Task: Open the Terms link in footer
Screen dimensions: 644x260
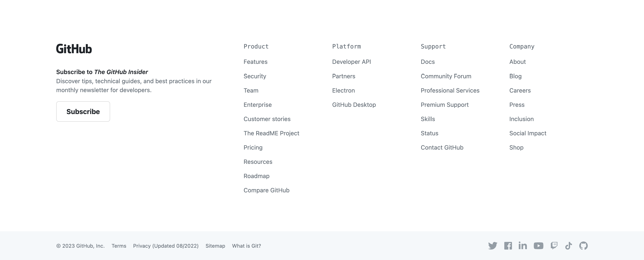Action: (119, 246)
